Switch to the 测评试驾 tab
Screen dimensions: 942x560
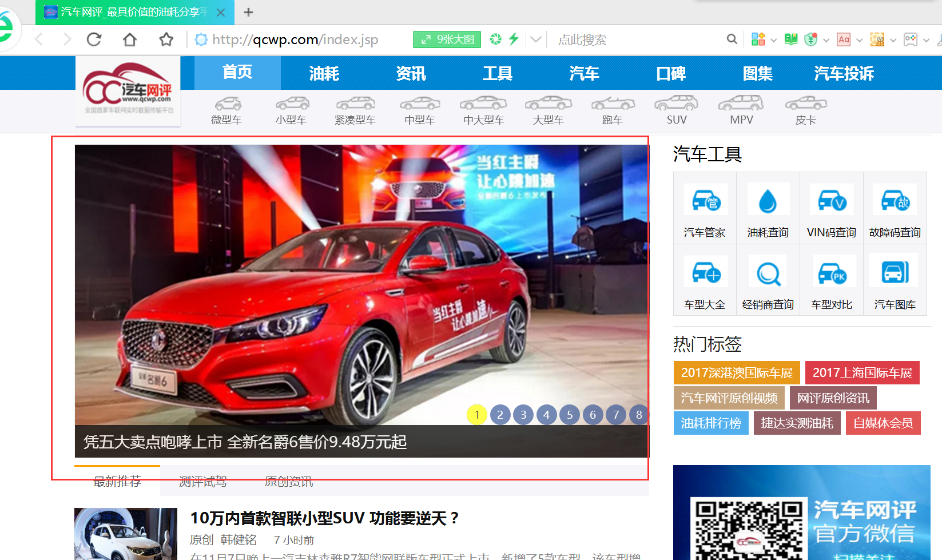[203, 482]
